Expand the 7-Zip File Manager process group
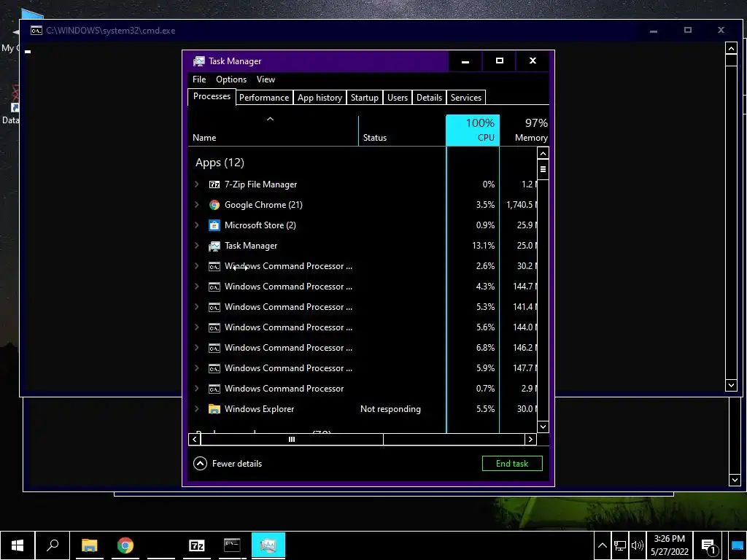Image resolution: width=747 pixels, height=560 pixels. 197,184
